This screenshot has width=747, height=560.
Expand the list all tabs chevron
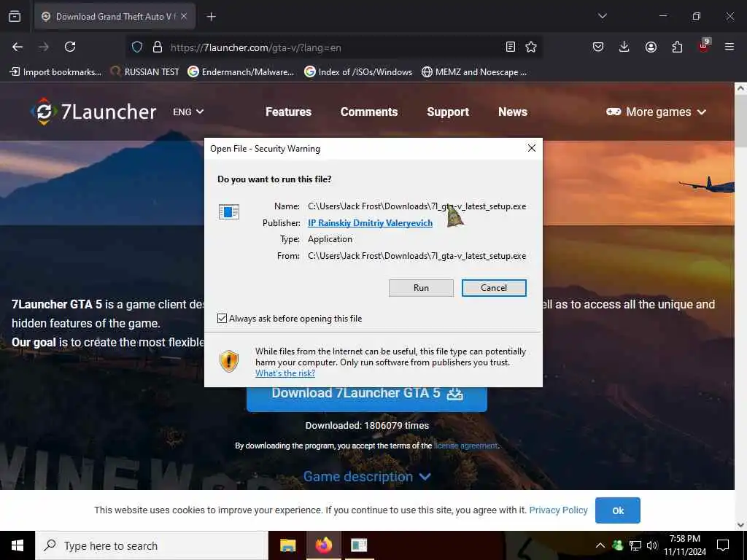602,16
